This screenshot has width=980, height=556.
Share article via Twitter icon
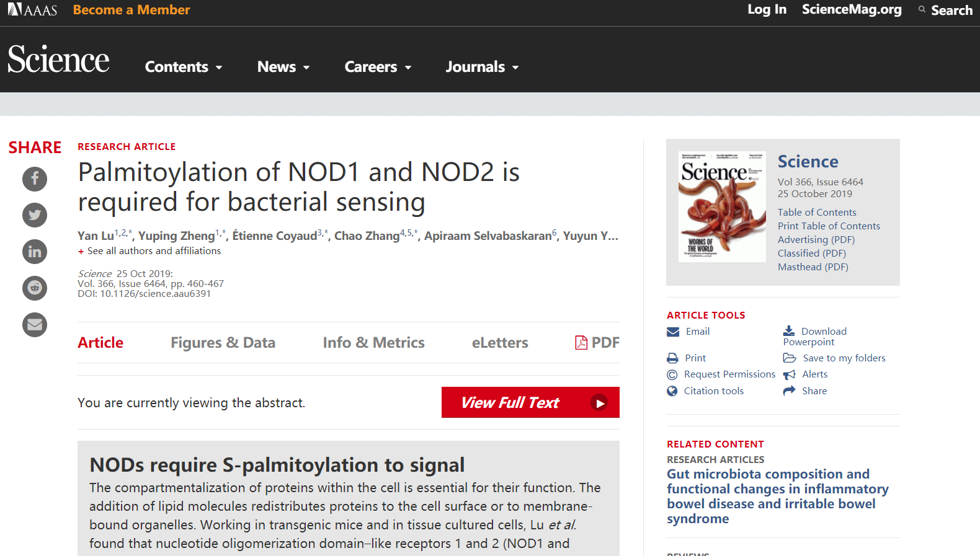[35, 215]
